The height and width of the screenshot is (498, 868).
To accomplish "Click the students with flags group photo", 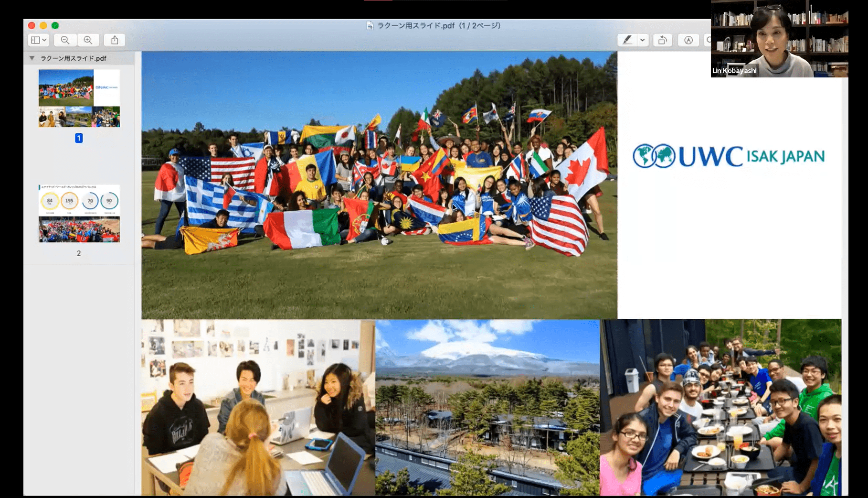I will click(x=379, y=185).
